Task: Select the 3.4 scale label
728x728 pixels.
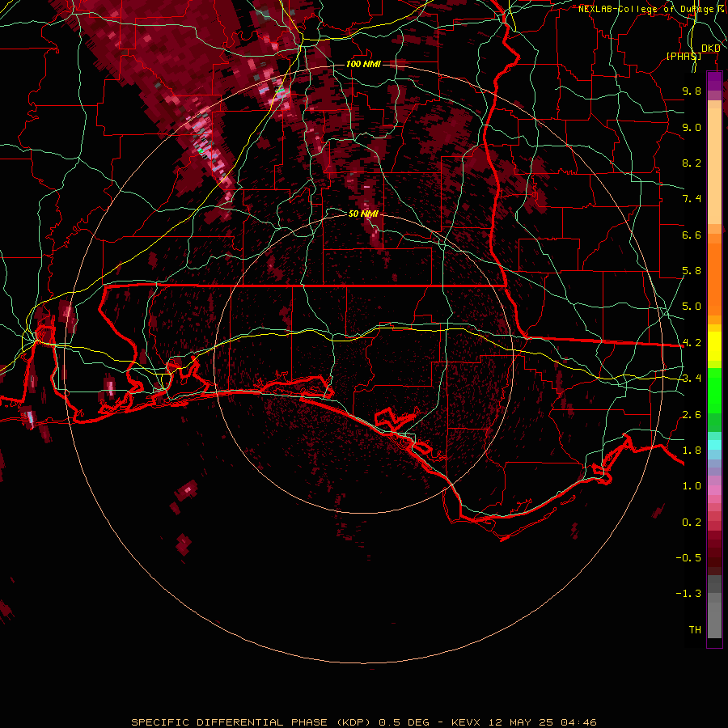Action: (x=692, y=379)
